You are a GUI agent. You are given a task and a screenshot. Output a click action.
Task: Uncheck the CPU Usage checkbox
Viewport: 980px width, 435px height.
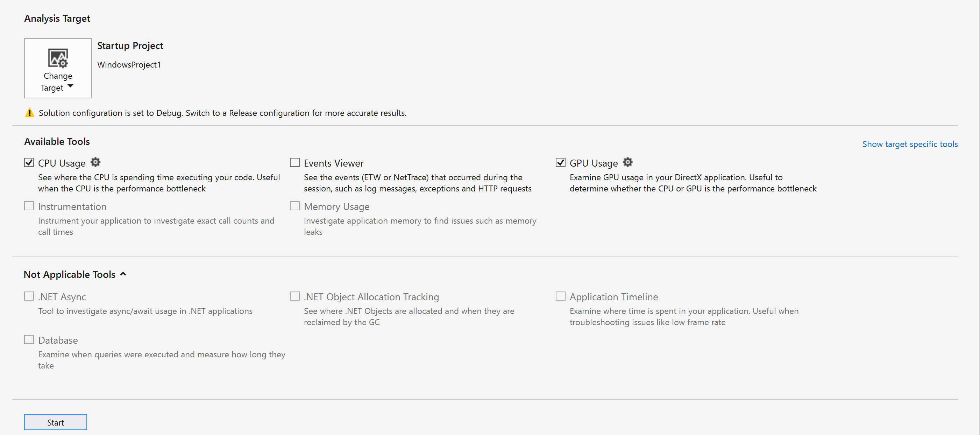pos(29,162)
